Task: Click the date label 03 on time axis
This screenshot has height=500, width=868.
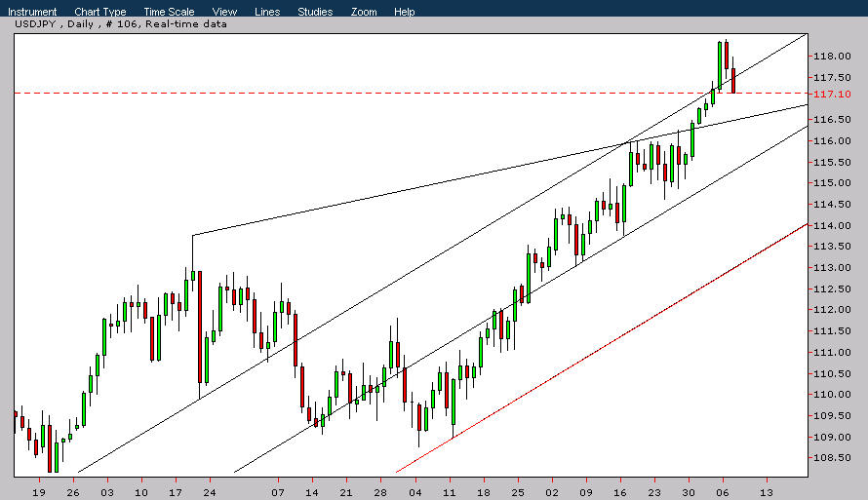Action: [x=107, y=493]
